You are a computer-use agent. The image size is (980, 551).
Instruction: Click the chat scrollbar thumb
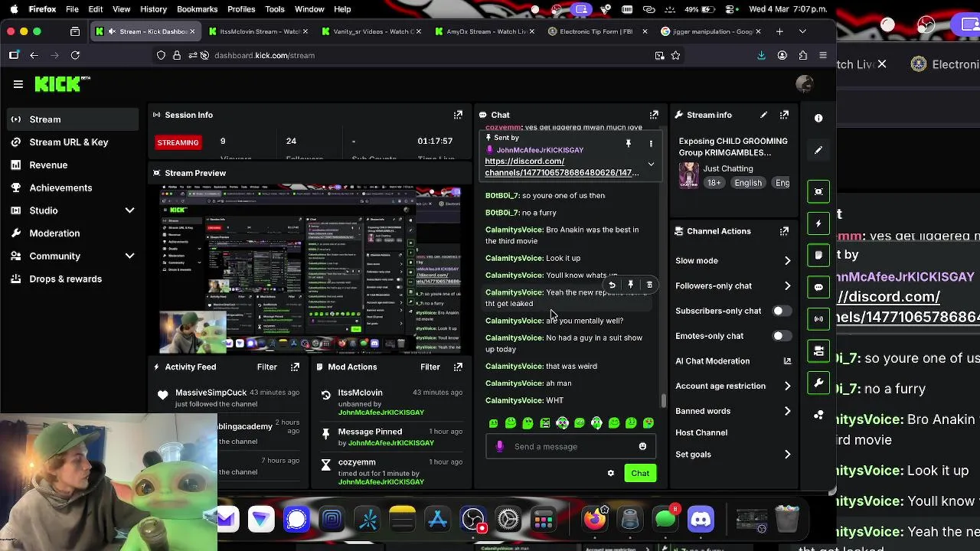(663, 400)
